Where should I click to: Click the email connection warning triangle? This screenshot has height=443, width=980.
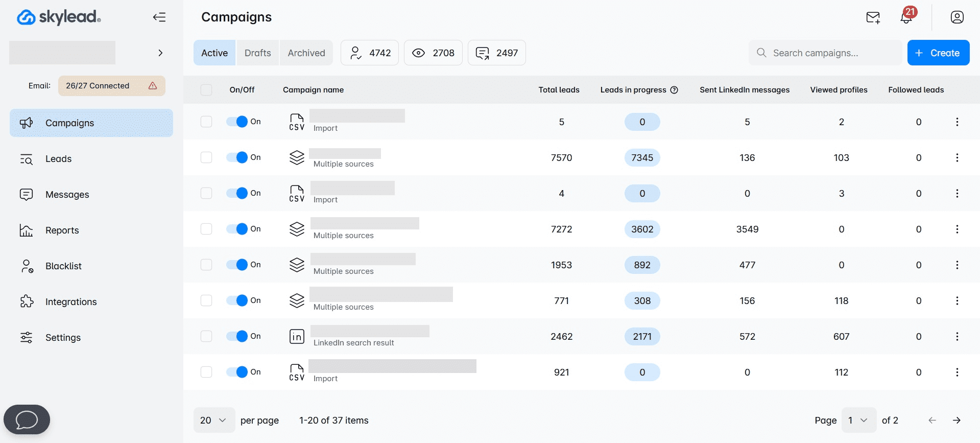tap(153, 86)
